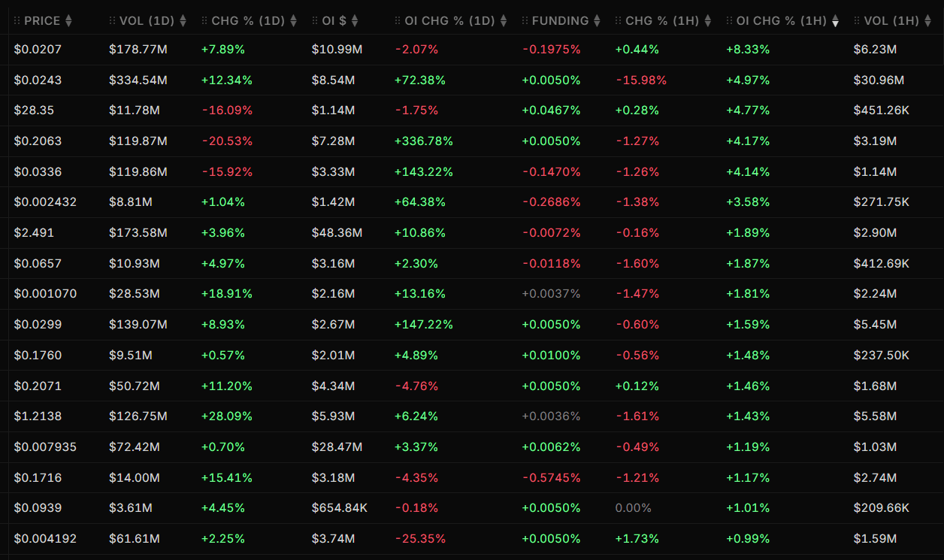Click the -0.5745% funding rate value

pyautogui.click(x=551, y=477)
